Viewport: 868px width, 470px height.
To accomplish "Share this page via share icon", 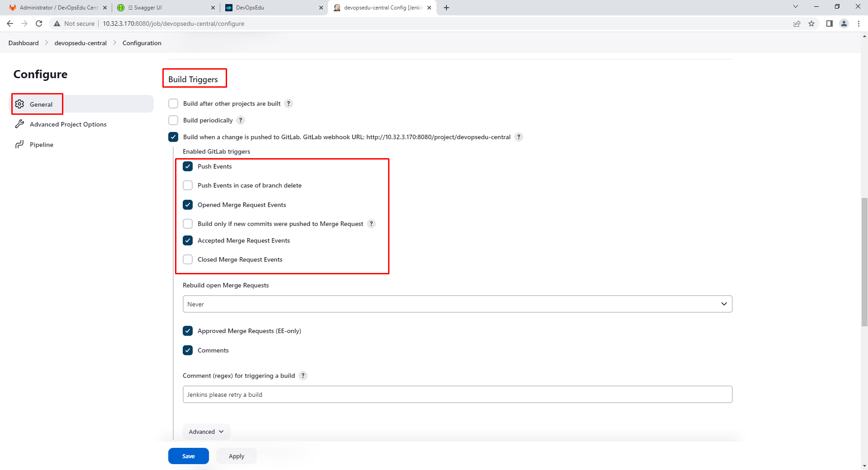I will [797, 23].
